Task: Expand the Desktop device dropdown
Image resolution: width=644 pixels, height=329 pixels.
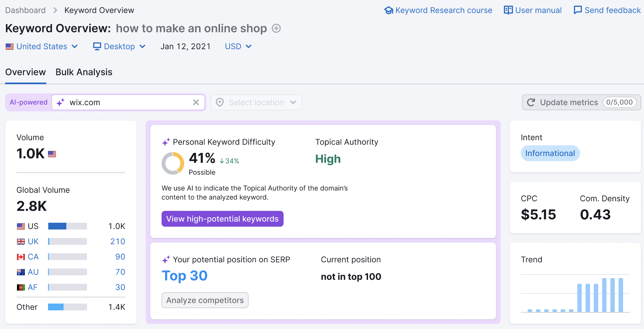Action: pos(119,47)
